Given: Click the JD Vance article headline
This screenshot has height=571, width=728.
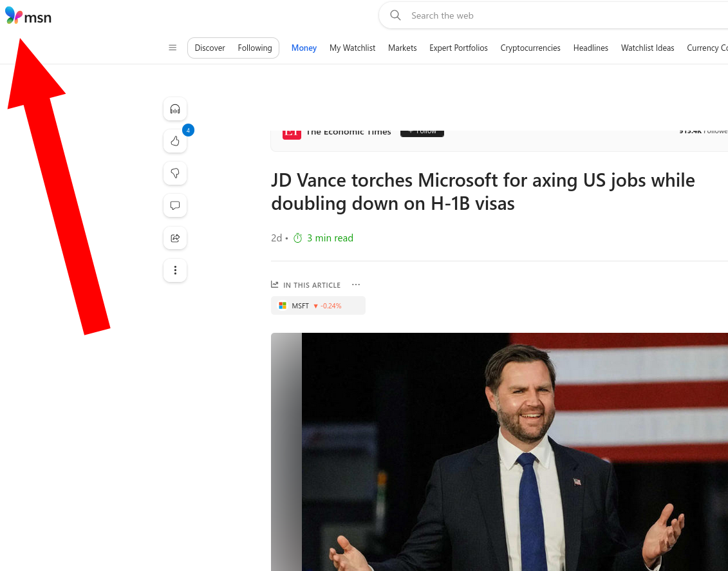Looking at the screenshot, I should pos(483,192).
